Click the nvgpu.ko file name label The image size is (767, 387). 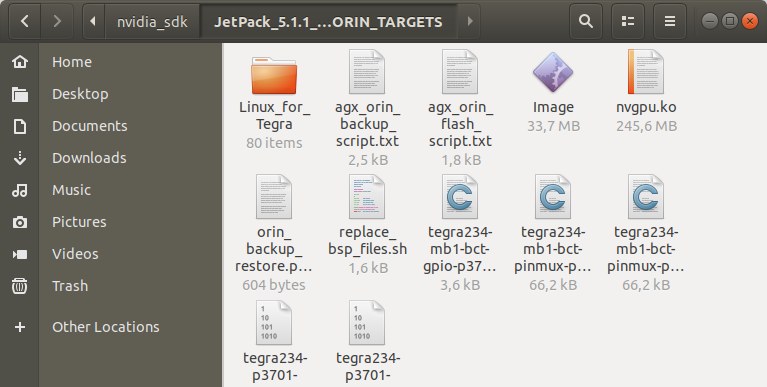click(x=646, y=107)
